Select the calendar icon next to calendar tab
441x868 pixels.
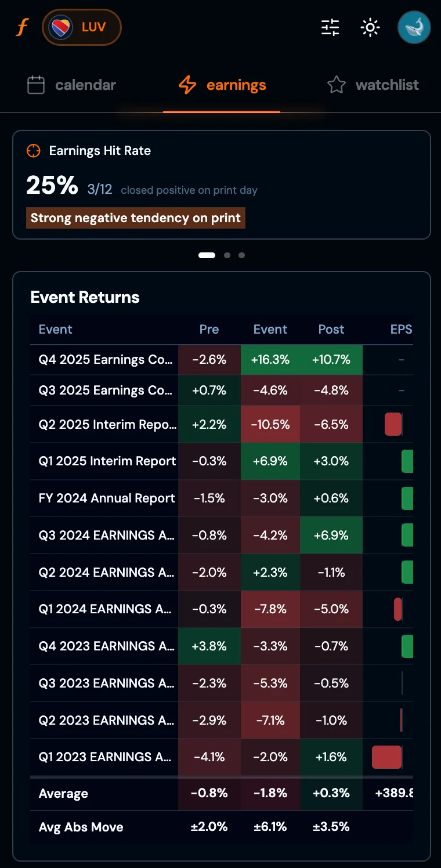coord(35,85)
